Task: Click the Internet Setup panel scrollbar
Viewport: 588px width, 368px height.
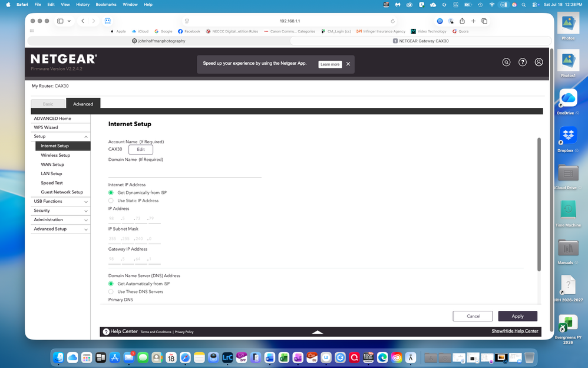Action: (539, 204)
